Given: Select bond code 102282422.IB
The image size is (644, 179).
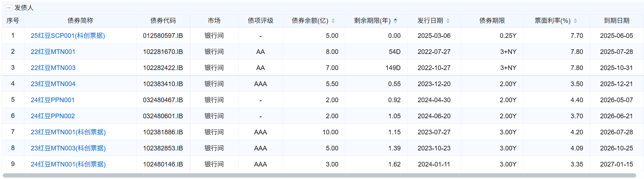Looking at the screenshot, I should [x=163, y=68].
